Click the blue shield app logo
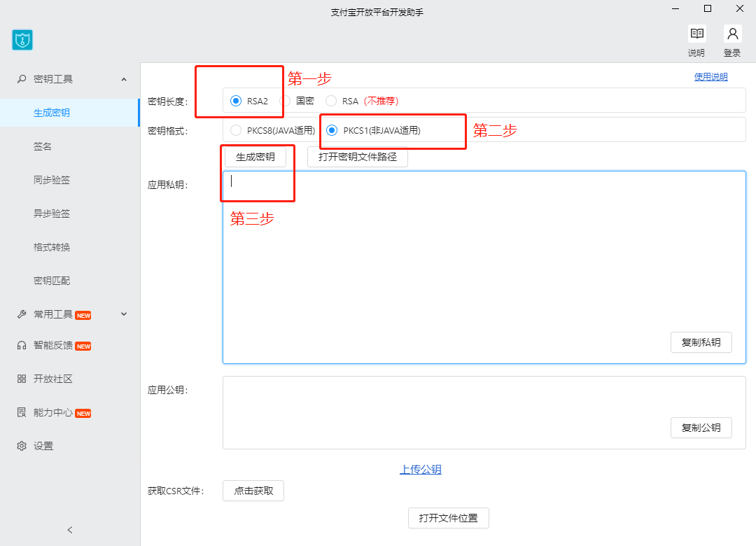The width and height of the screenshot is (756, 546). [x=22, y=40]
